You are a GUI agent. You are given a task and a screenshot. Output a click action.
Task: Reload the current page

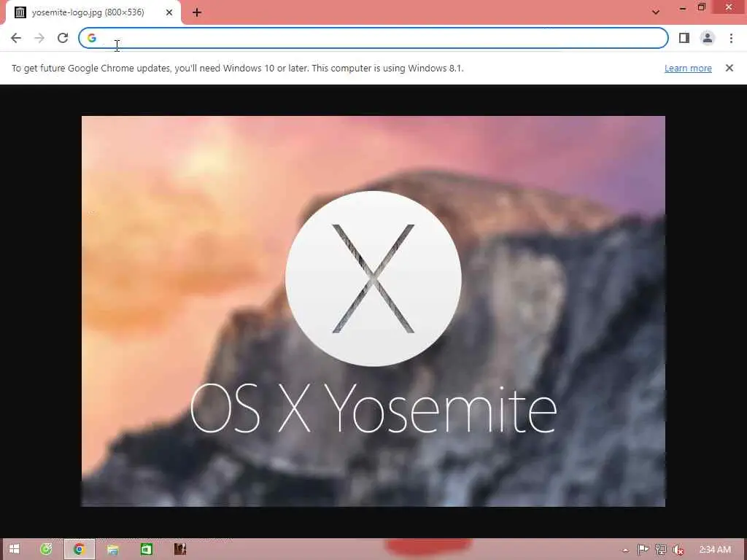(x=63, y=38)
